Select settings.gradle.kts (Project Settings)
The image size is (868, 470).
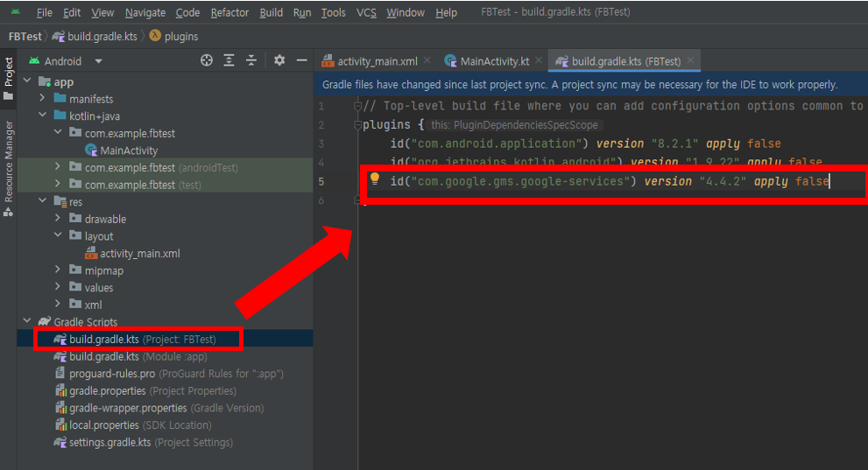(143, 442)
